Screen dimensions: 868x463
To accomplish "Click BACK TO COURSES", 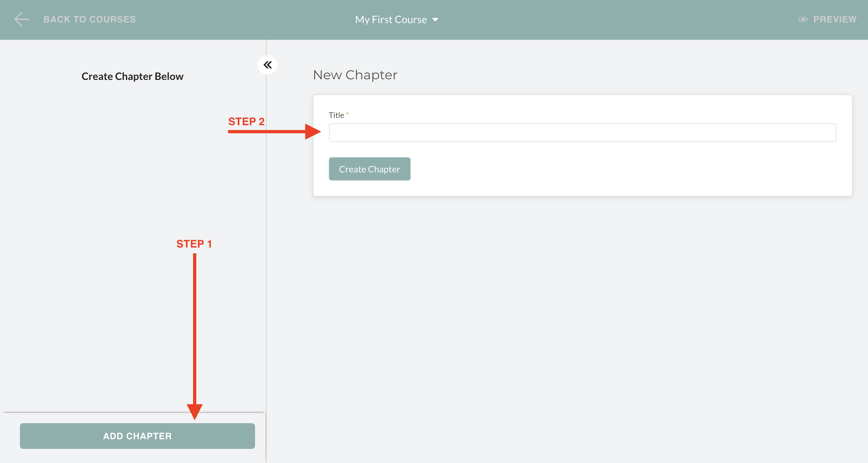I will point(90,19).
